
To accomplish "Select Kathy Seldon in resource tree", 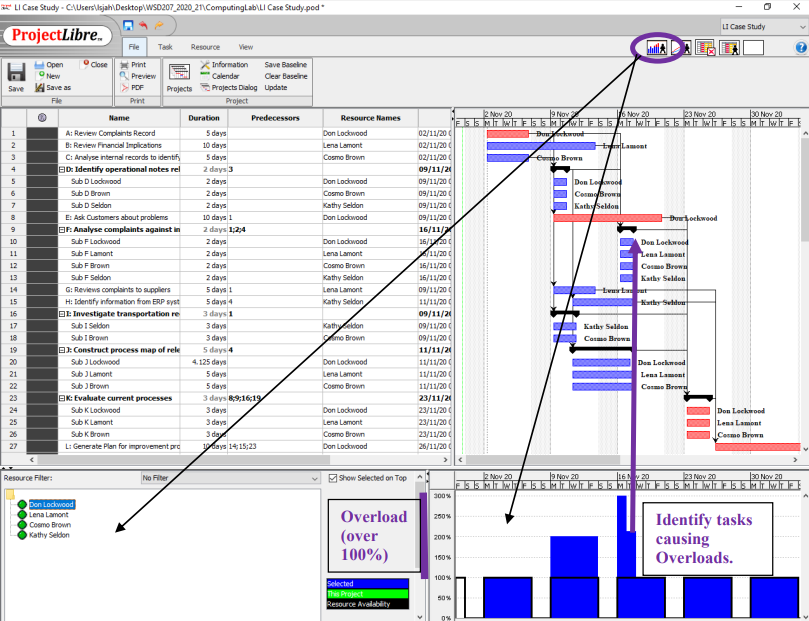I will pyautogui.click(x=49, y=535).
